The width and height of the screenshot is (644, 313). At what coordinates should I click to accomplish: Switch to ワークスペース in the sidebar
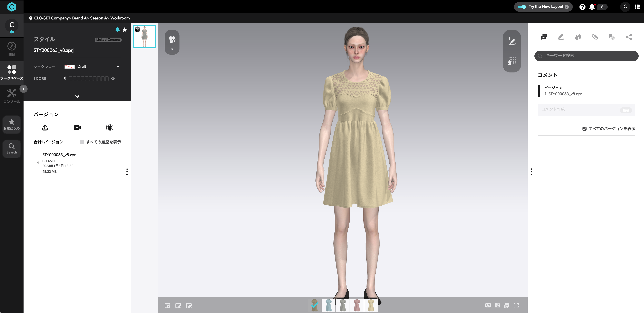pyautogui.click(x=11, y=72)
